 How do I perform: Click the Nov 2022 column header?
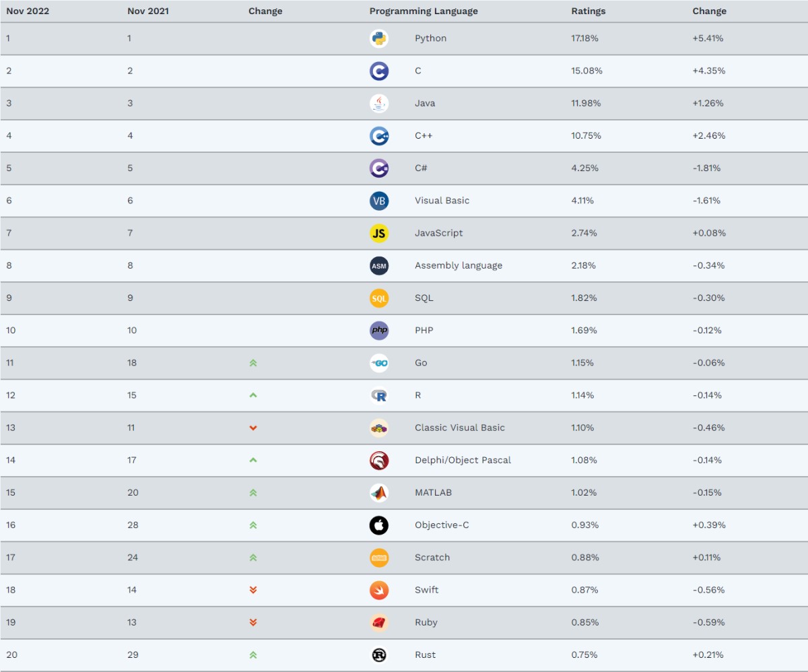pos(28,11)
